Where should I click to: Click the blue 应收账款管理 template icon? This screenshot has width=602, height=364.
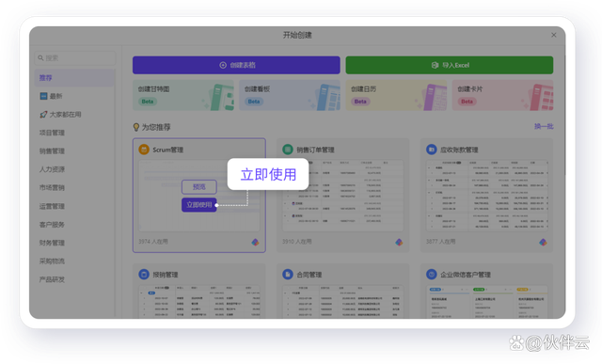pos(432,150)
